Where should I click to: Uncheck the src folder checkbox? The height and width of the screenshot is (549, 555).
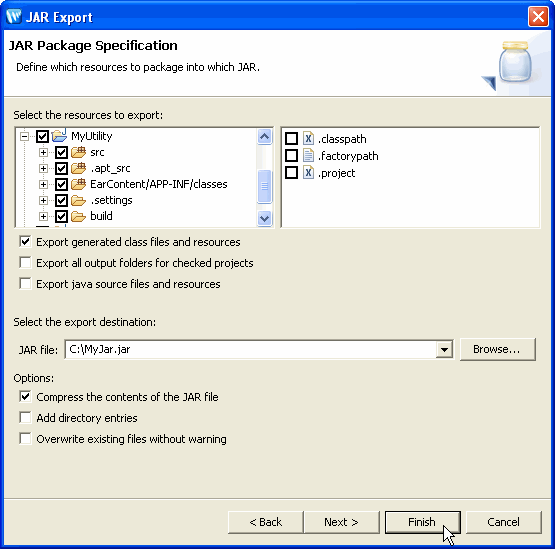(x=61, y=152)
